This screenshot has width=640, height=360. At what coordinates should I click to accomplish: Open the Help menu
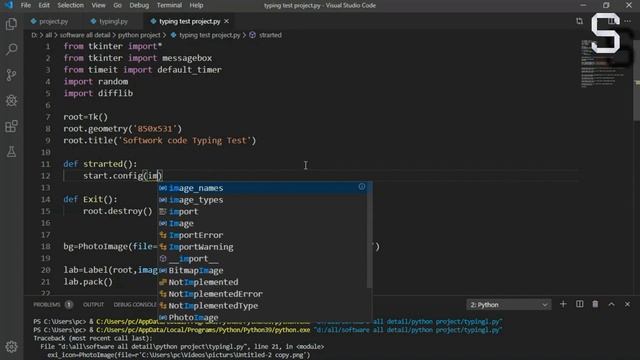[196, 5]
